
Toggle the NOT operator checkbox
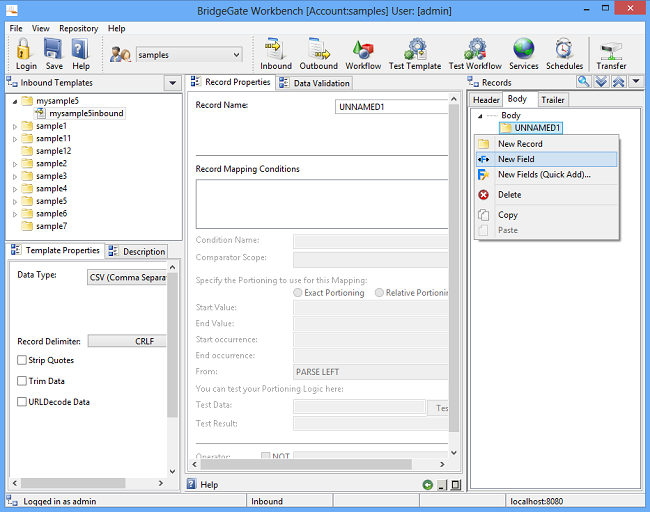pyautogui.click(x=265, y=456)
